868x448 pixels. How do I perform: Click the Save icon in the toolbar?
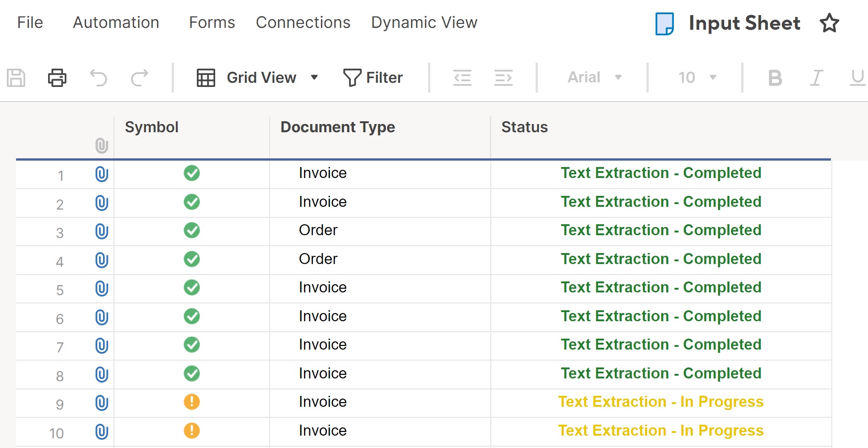16,78
